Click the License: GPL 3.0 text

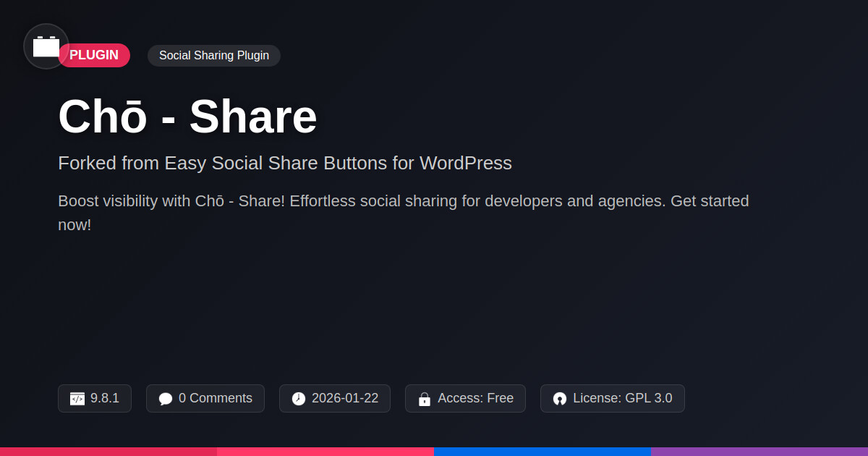622,398
